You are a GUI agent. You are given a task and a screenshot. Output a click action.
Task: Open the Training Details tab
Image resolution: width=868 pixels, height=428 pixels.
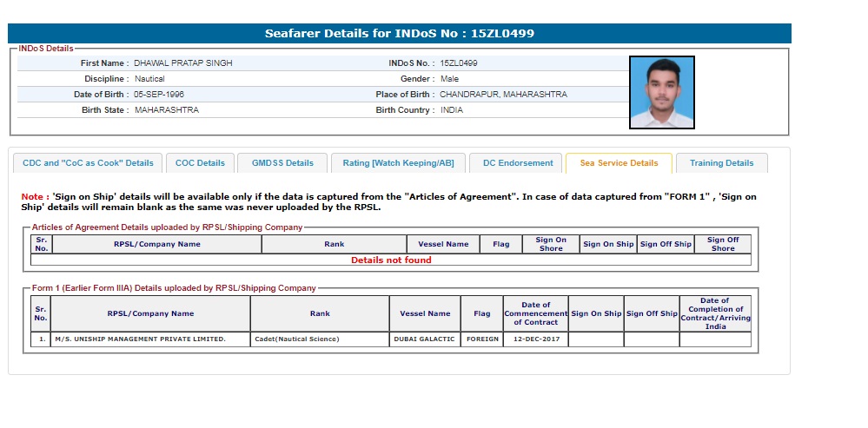pos(721,163)
